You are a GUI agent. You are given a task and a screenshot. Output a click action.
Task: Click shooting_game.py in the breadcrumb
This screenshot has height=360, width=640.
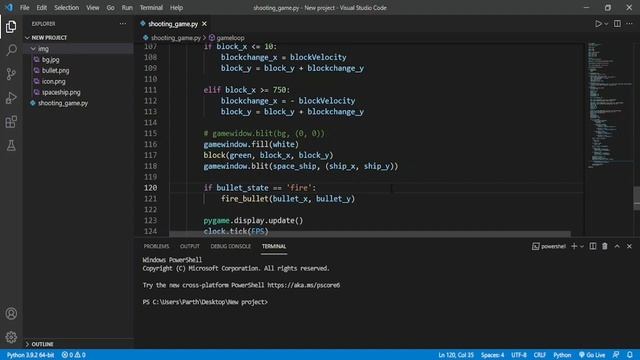tap(176, 38)
